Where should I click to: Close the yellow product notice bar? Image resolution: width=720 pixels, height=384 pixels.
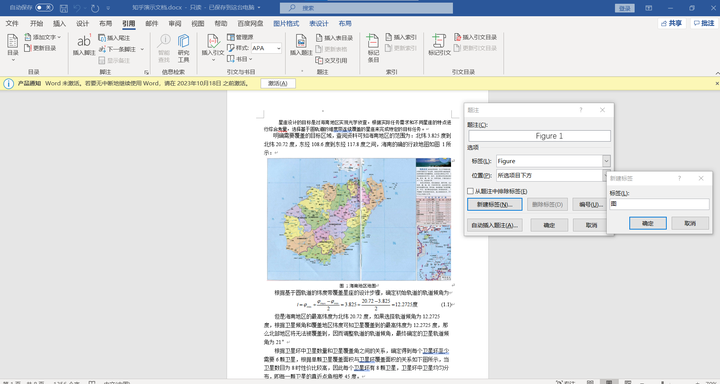[x=717, y=84]
